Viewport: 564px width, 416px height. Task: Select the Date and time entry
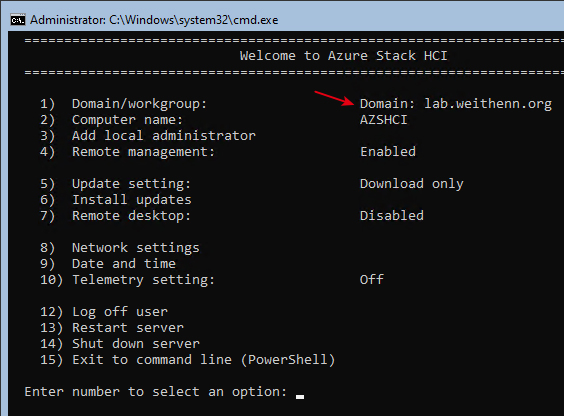pyautogui.click(x=108, y=264)
